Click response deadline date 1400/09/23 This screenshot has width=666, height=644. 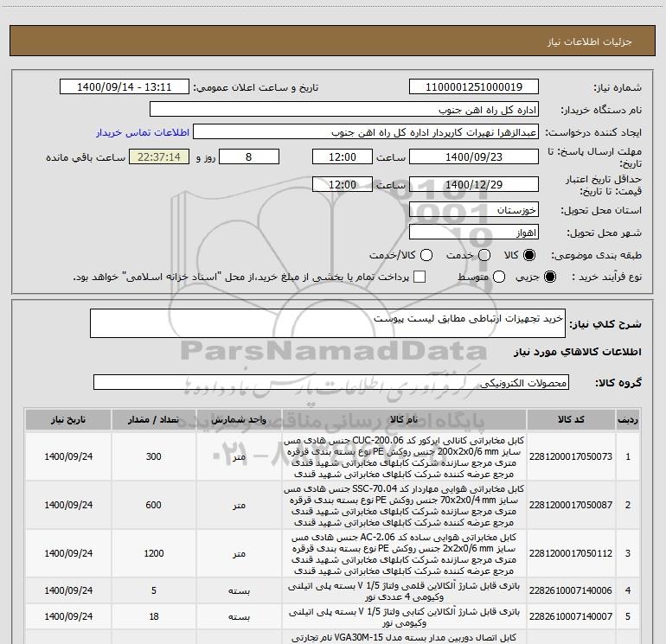coord(474,156)
